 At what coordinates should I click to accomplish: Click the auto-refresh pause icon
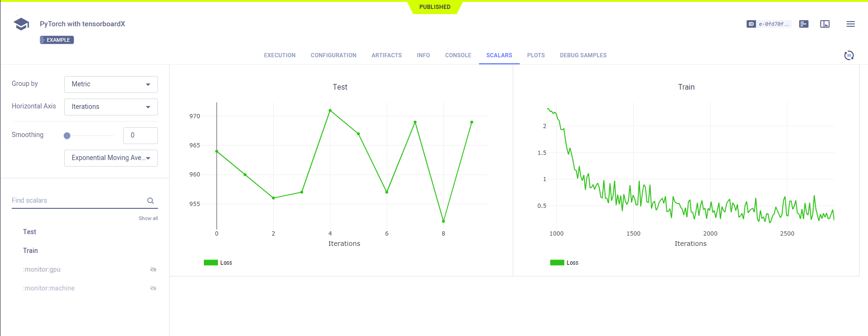pos(849,55)
